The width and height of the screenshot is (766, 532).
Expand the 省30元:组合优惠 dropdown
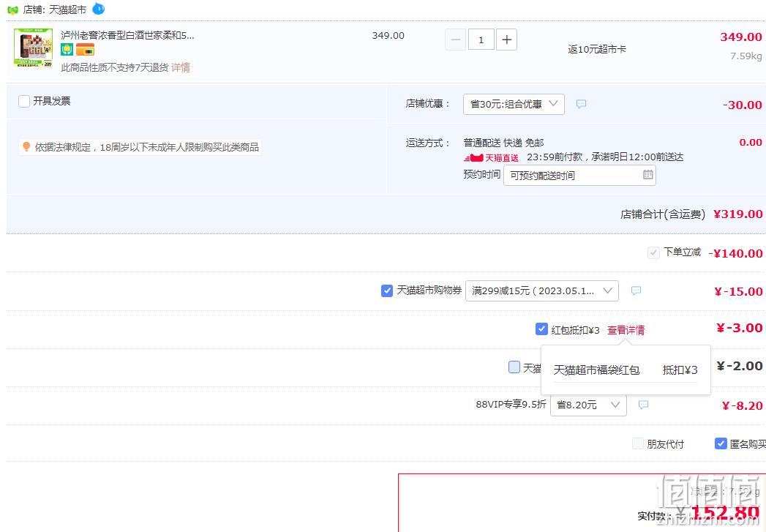[514, 104]
